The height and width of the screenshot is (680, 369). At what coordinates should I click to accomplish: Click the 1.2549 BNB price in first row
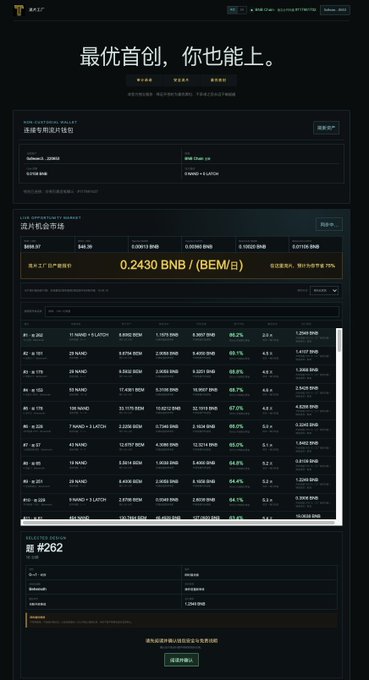tap(307, 333)
